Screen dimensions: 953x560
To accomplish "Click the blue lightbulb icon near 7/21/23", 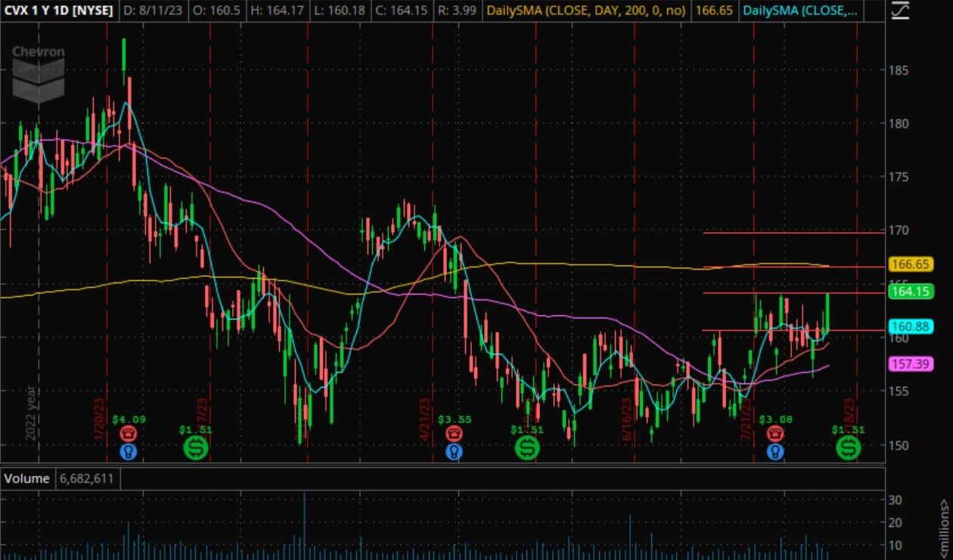I will pyautogui.click(x=775, y=451).
